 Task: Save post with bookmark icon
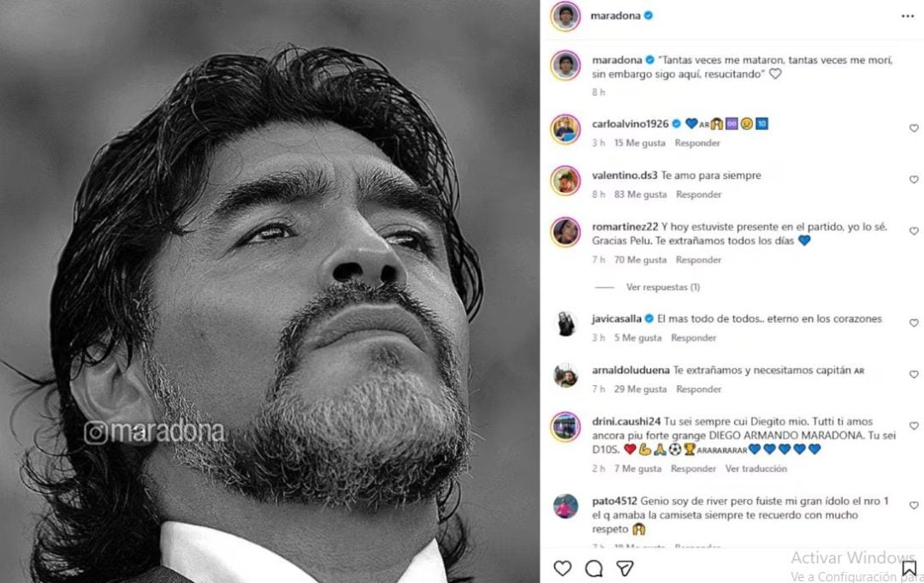[x=909, y=568]
